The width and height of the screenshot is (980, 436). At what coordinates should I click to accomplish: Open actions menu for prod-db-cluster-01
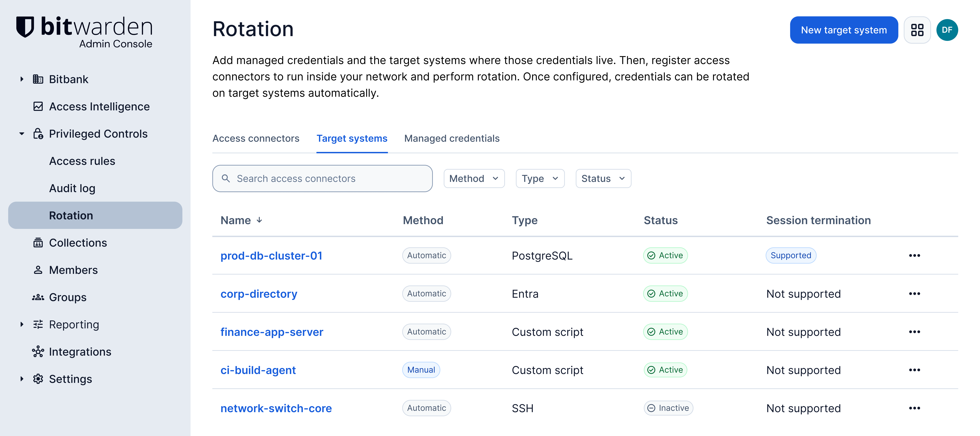pos(914,255)
